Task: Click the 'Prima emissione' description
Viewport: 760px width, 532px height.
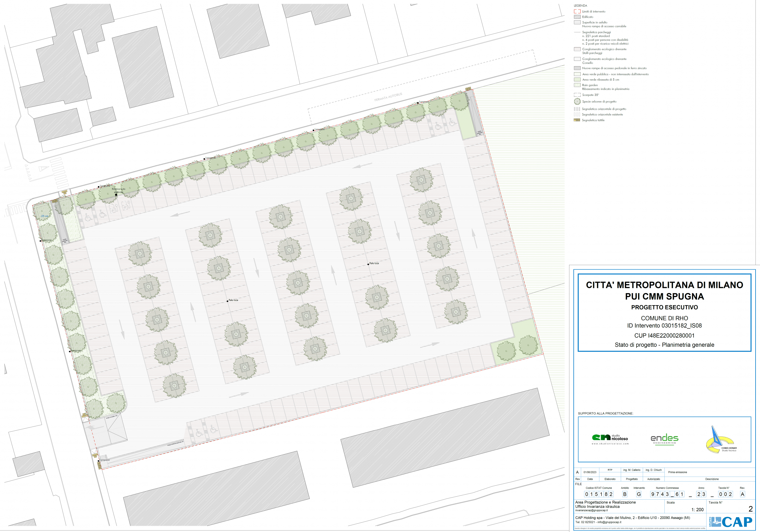Action: pos(677,472)
